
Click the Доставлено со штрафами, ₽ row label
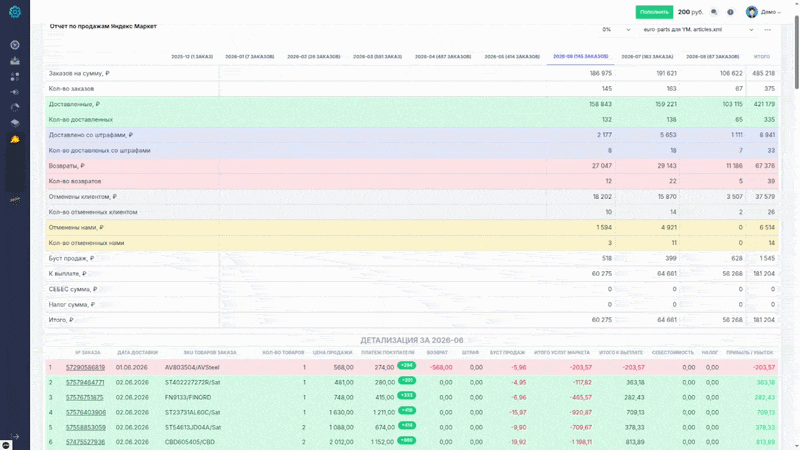[x=91, y=135]
